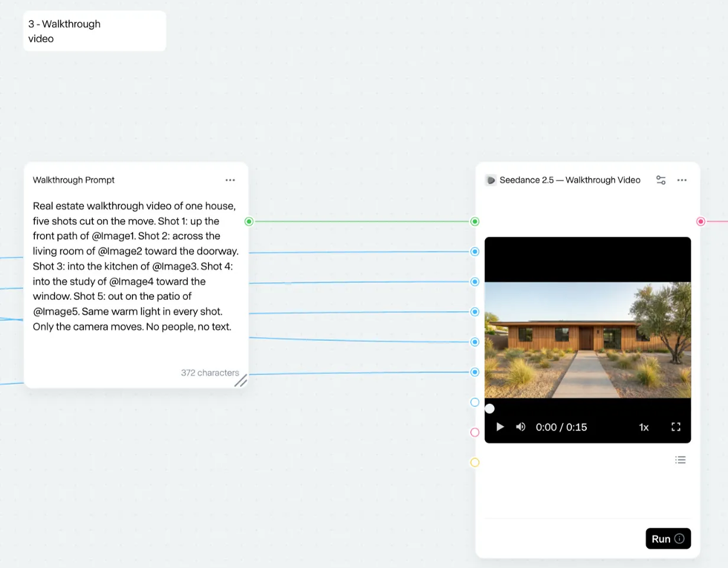This screenshot has height=568, width=728.
Task: Click the house video preview thumbnail
Action: tap(587, 340)
